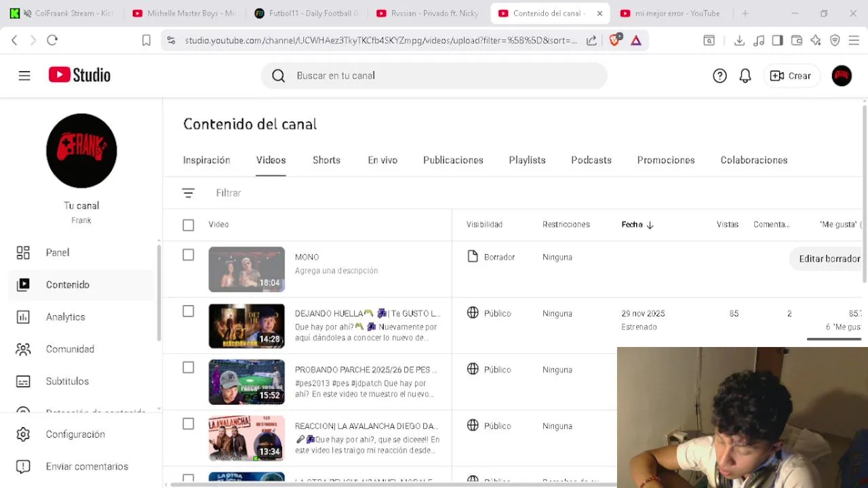Open a new browser tab

coord(745,13)
